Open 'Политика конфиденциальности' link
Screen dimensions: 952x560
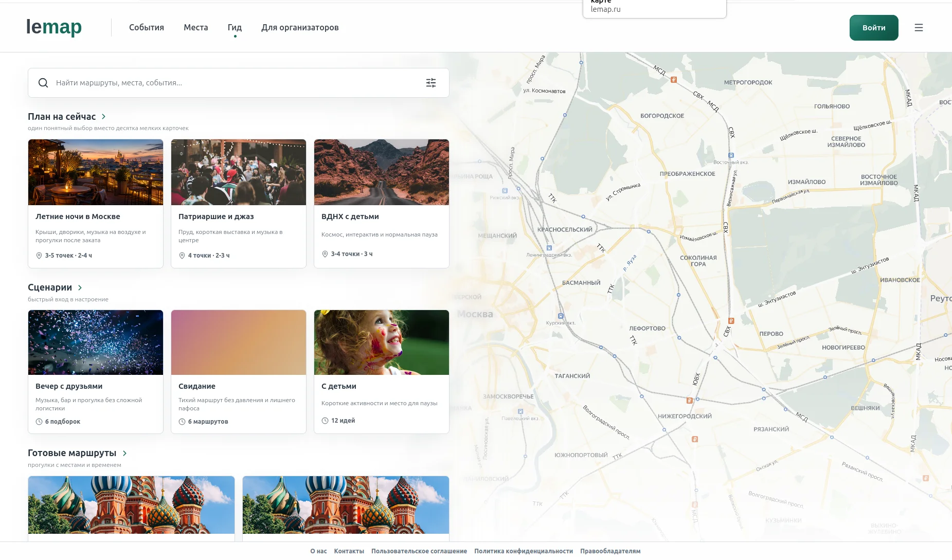click(x=524, y=551)
